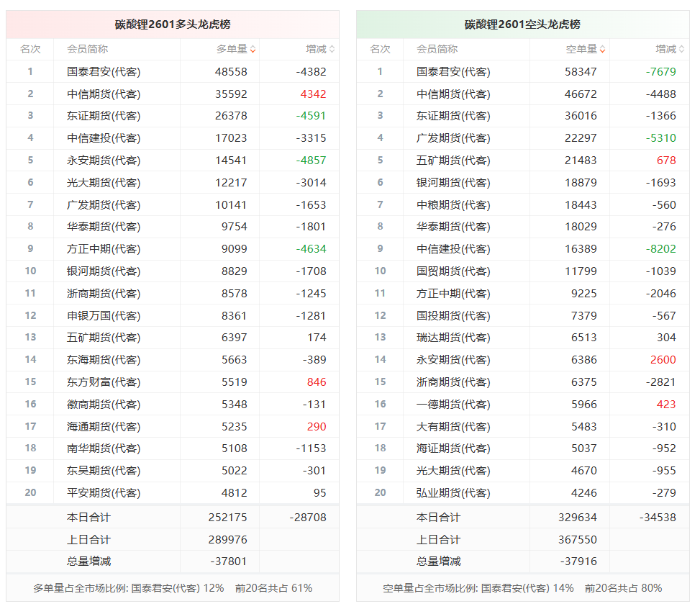Image resolution: width=700 pixels, height=609 pixels.
Task: Select 方正中期(代客) in long table
Action: (x=104, y=249)
